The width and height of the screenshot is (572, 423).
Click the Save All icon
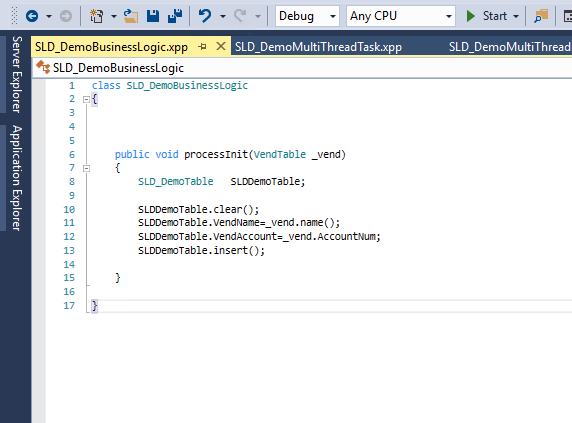pos(175,16)
